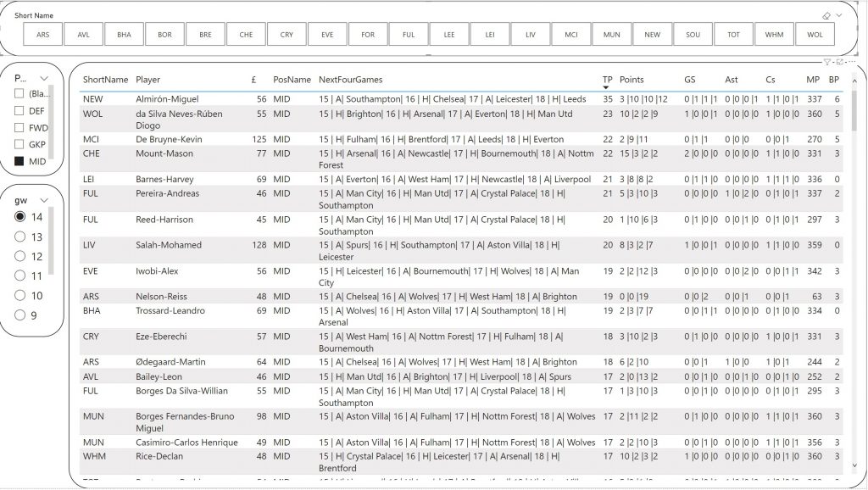Clear Short Name slicer selections with eraser icon
The height and width of the screenshot is (490, 868).
point(826,16)
